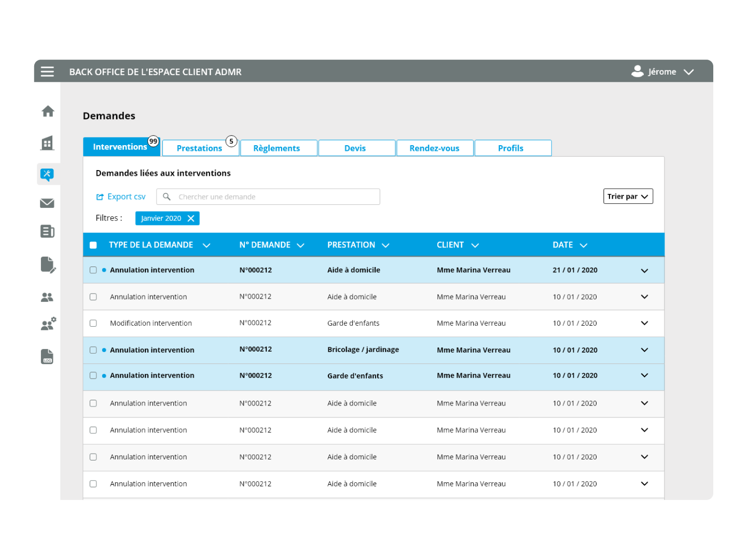Open the interventions chat-tools icon in the sidebar
This screenshot has width=747, height=560.
pos(47,174)
